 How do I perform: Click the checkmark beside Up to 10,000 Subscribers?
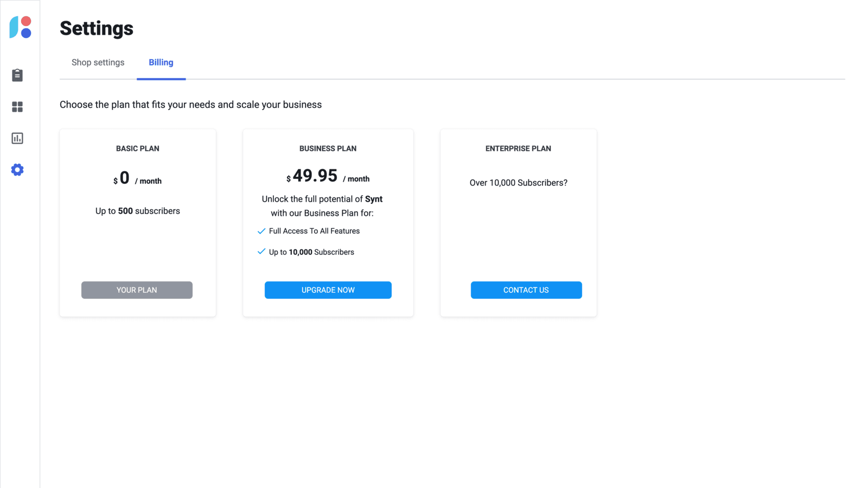pyautogui.click(x=261, y=252)
